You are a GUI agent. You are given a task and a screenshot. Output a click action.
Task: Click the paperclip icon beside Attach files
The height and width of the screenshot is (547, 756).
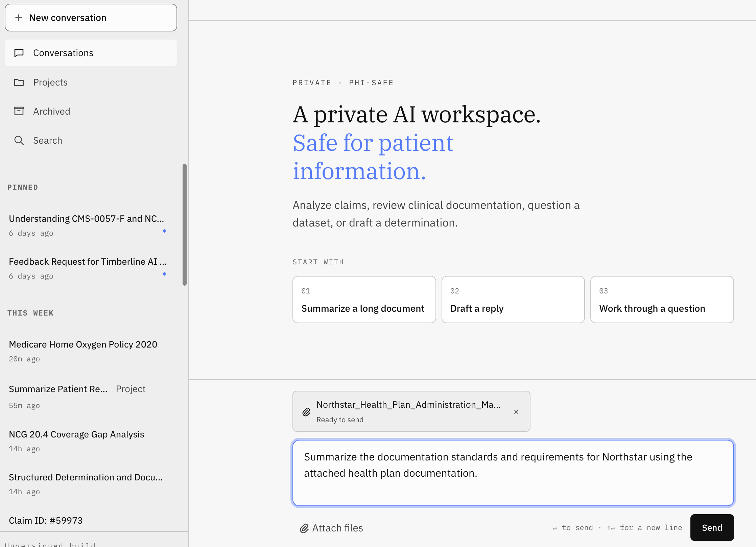pyautogui.click(x=304, y=528)
